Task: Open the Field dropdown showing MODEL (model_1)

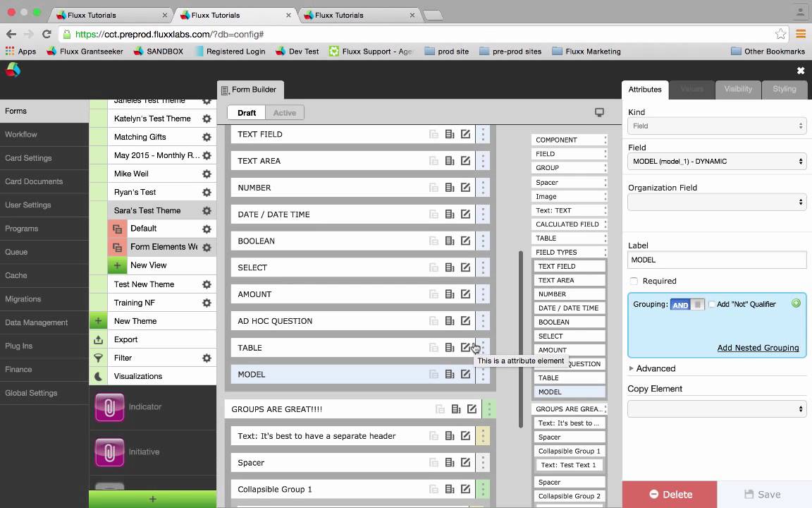Action: coord(717,161)
